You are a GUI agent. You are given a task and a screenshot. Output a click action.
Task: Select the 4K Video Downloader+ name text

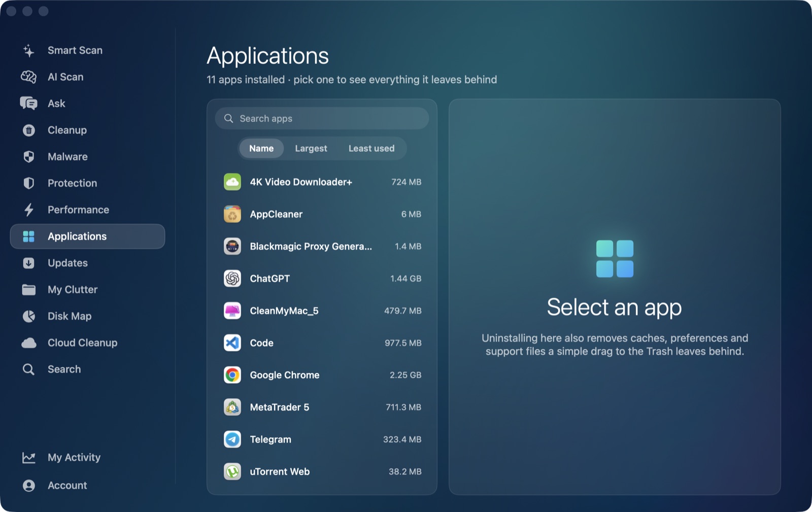pos(301,182)
